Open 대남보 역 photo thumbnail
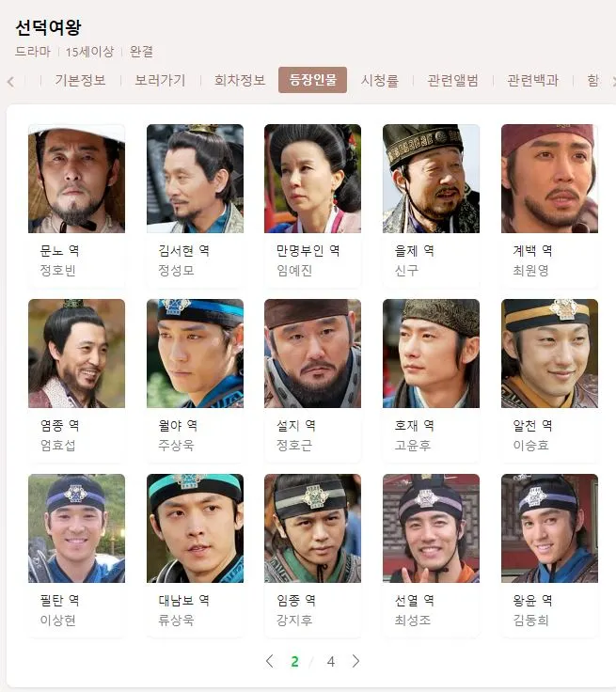Screen dimensions: 616x692 coord(195,528)
